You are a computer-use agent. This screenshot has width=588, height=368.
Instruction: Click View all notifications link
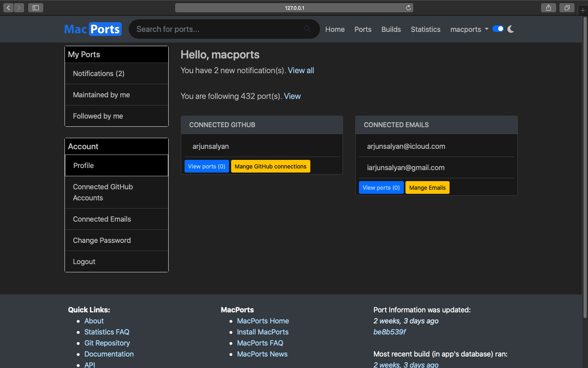point(301,70)
